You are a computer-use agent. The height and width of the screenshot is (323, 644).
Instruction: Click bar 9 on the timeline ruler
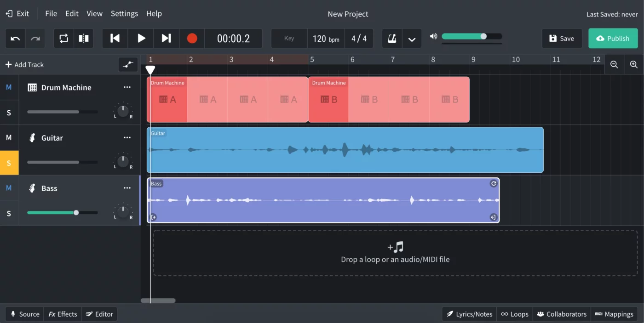tap(473, 60)
